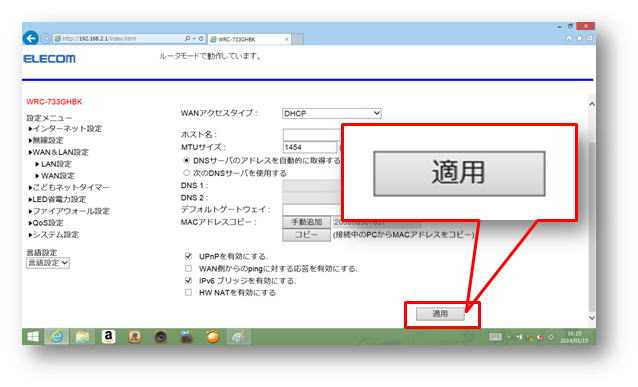Enable the HW NAT checkbox

188,293
